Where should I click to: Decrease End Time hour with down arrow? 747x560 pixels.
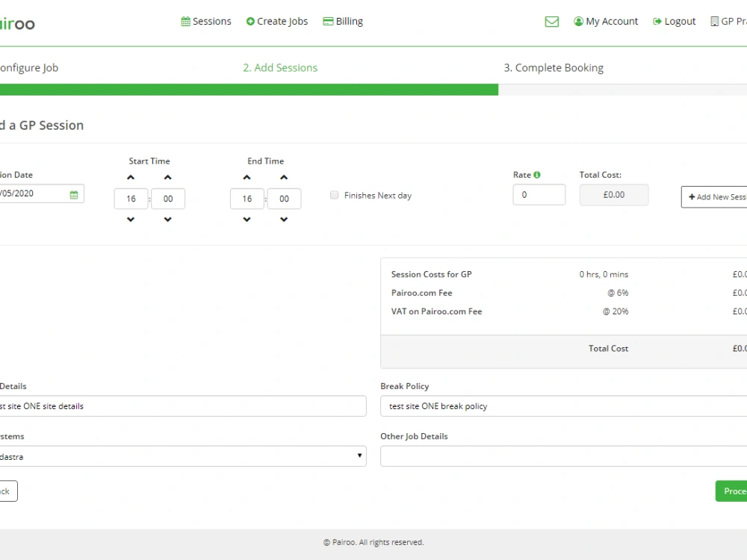click(247, 220)
